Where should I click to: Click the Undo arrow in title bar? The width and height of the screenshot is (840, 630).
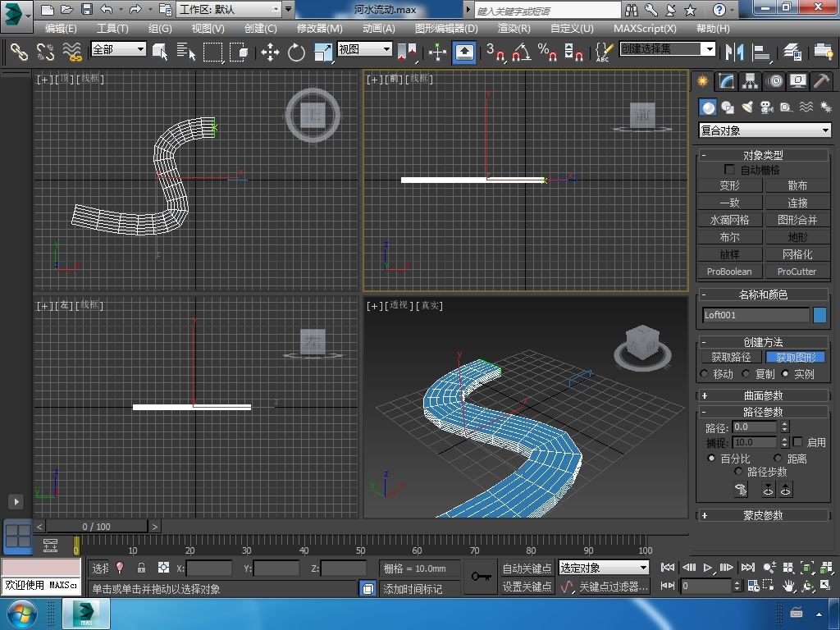107,9
